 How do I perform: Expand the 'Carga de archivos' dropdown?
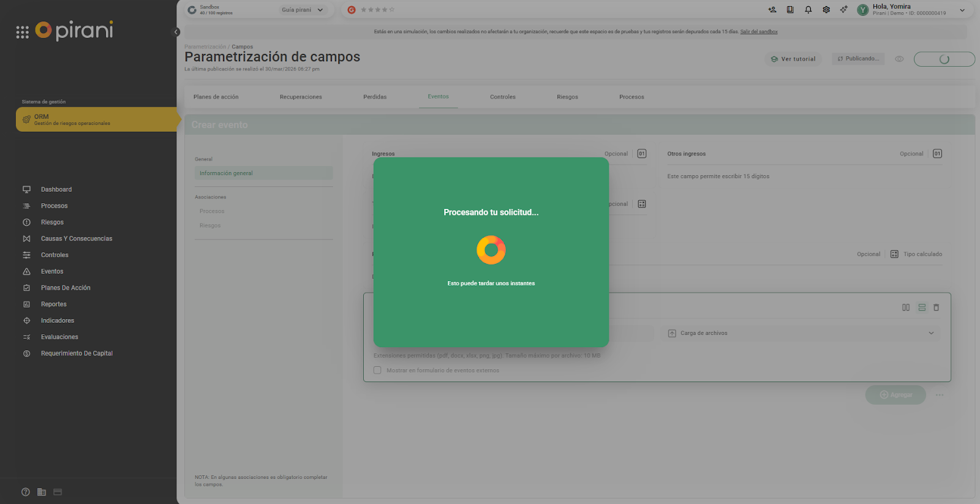coord(931,333)
